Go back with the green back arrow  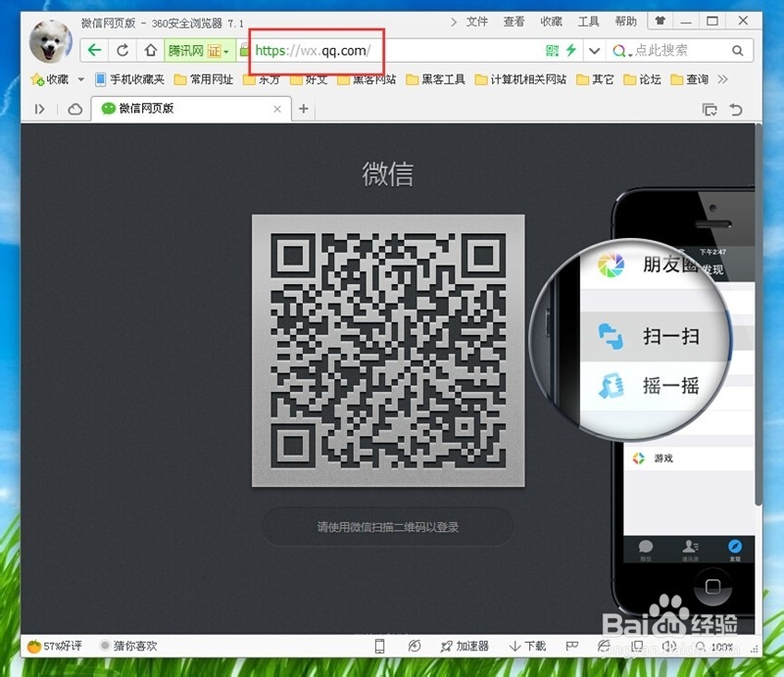(94, 50)
